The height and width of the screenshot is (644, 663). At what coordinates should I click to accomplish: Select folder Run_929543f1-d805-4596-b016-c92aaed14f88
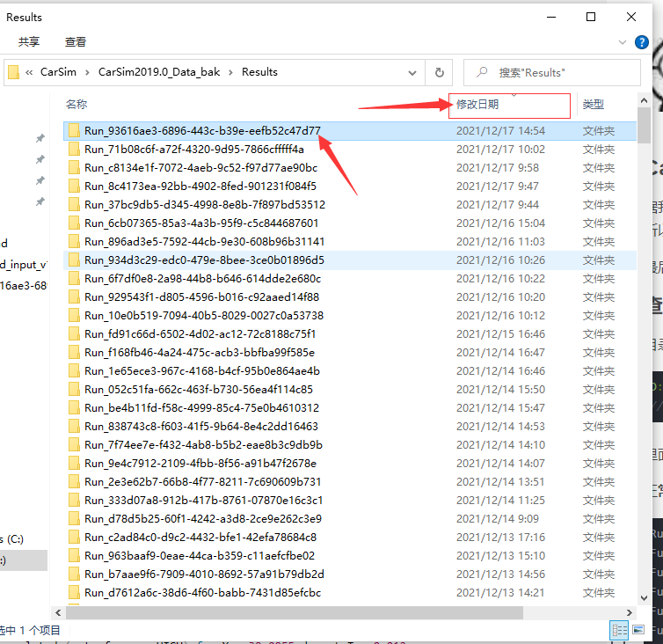click(x=350, y=297)
